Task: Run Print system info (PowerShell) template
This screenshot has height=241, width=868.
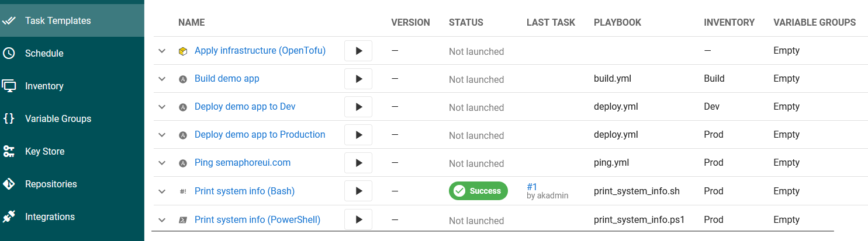Action: [x=358, y=220]
